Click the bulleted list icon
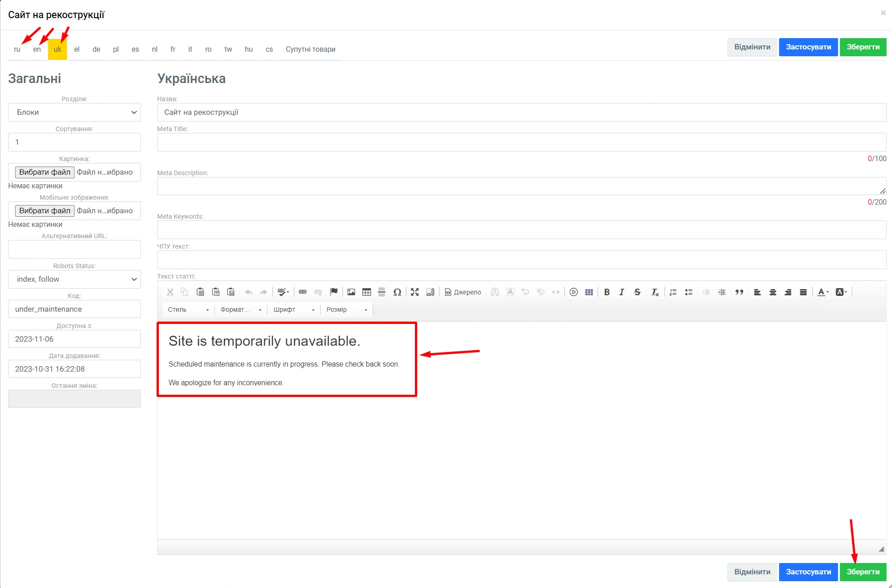Image resolution: width=892 pixels, height=588 pixels. [688, 292]
